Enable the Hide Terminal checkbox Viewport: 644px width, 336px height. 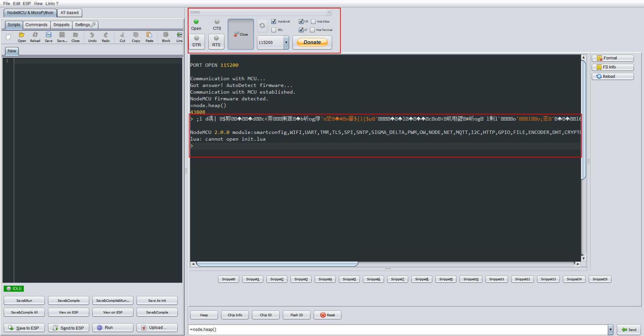tap(312, 30)
